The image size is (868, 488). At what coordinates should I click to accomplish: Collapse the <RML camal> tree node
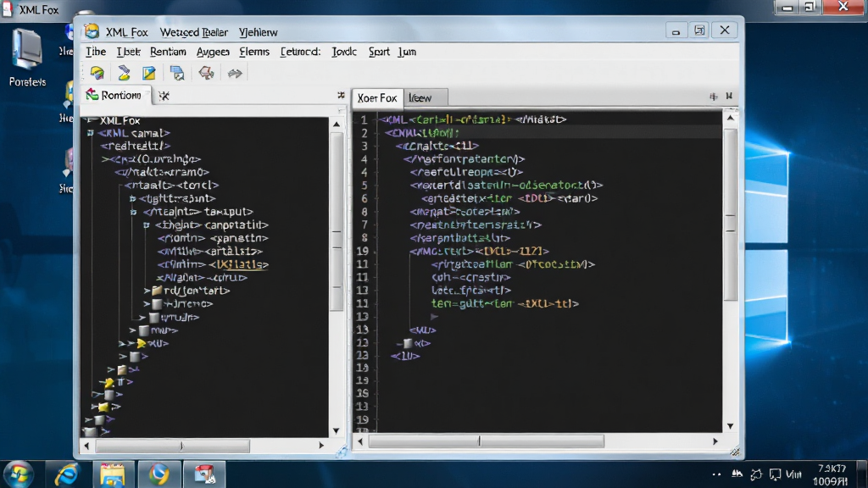tap(90, 133)
